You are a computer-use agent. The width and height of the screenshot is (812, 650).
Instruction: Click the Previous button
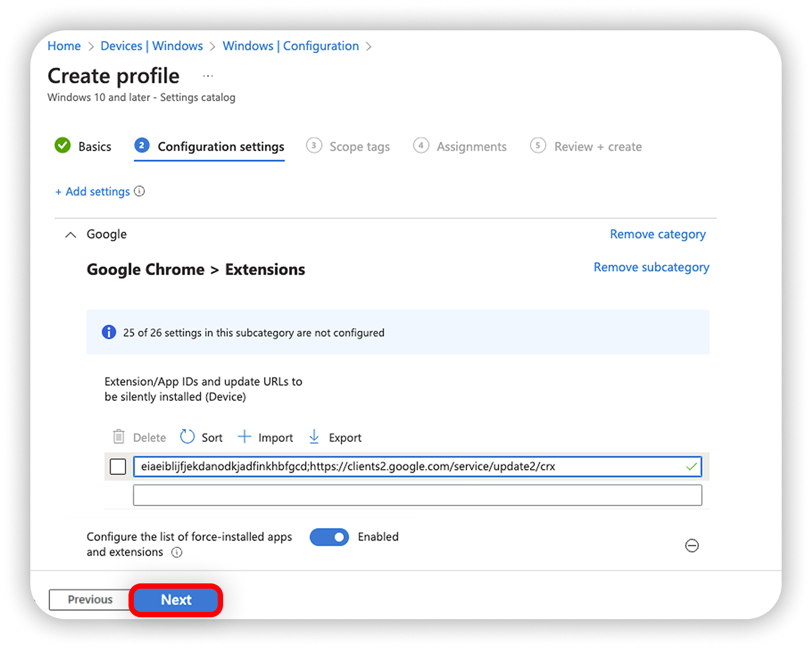[90, 599]
